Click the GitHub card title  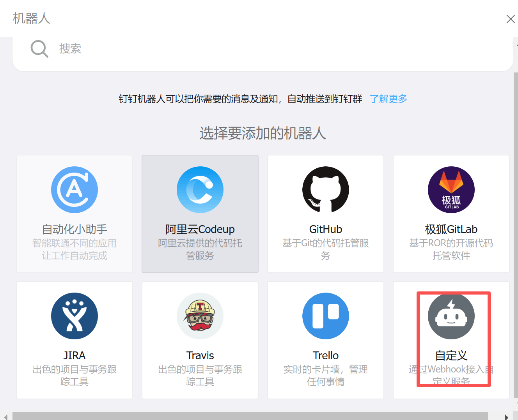point(326,229)
